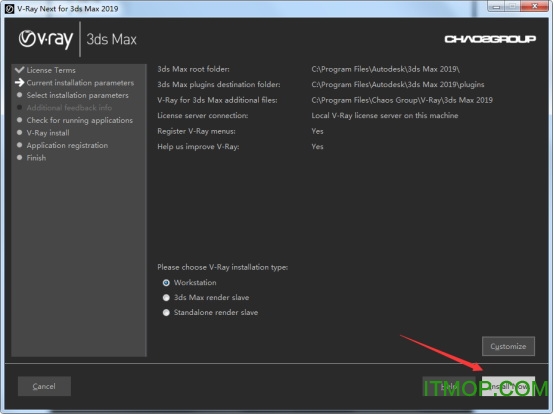This screenshot has height=414, width=554.
Task: Select the Workstation installation type
Action: 166,283
